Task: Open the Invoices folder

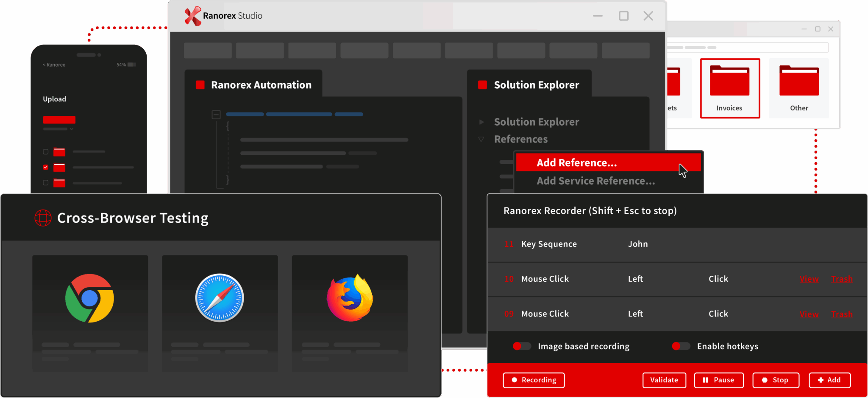Action: [x=729, y=88]
